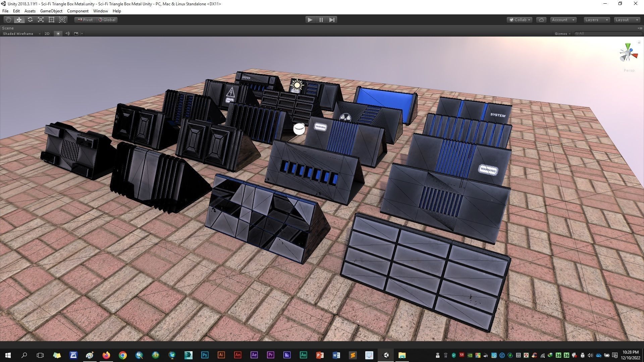Open the GameObject menu

[x=51, y=11]
